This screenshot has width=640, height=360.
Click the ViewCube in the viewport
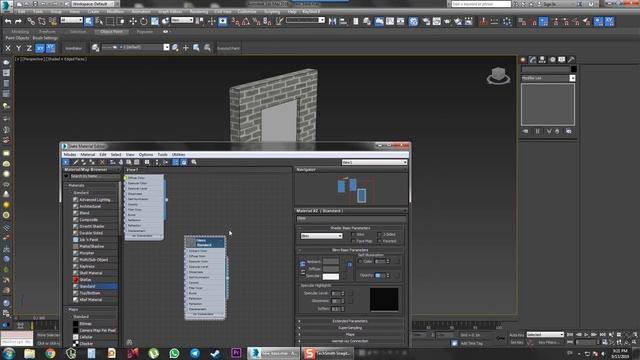pyautogui.click(x=498, y=76)
